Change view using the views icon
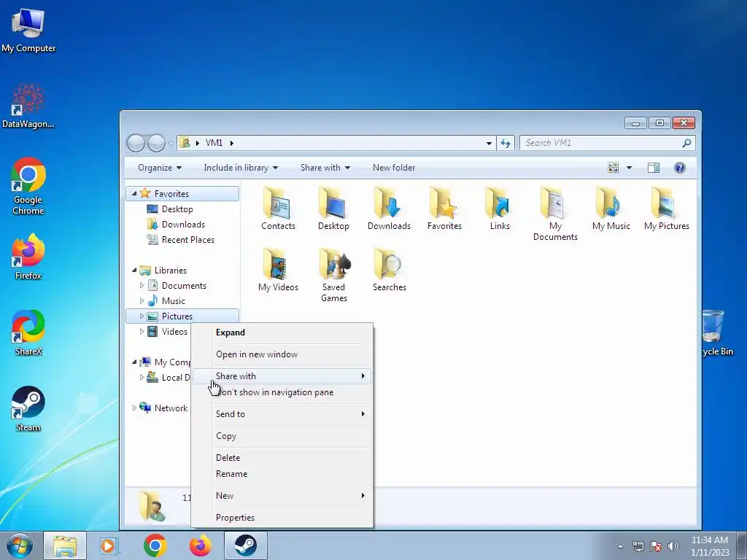 [x=613, y=168]
